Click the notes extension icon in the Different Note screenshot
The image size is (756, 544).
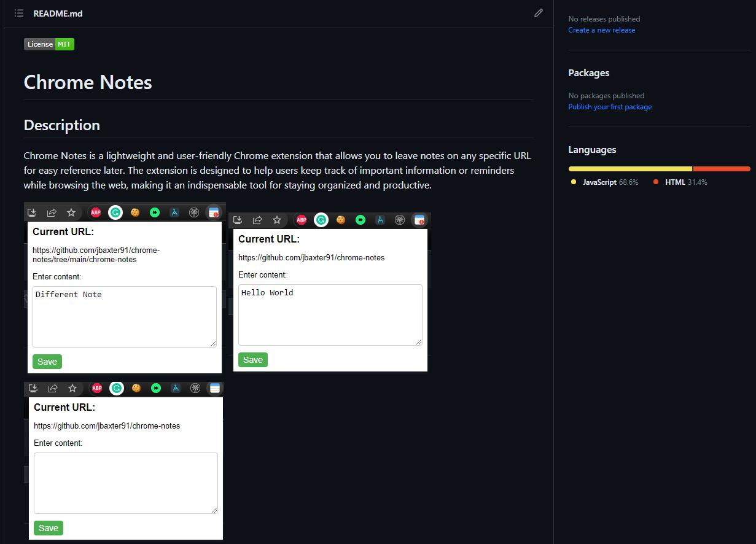tap(213, 212)
